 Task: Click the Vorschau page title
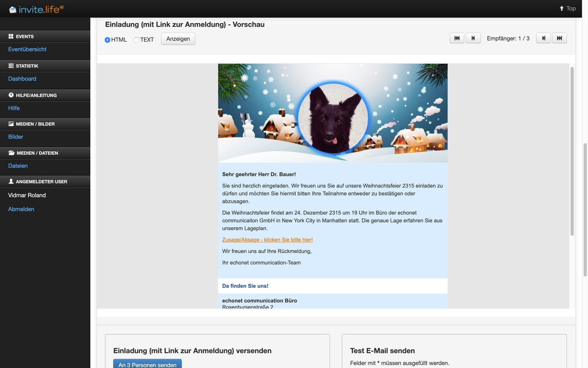pos(185,25)
